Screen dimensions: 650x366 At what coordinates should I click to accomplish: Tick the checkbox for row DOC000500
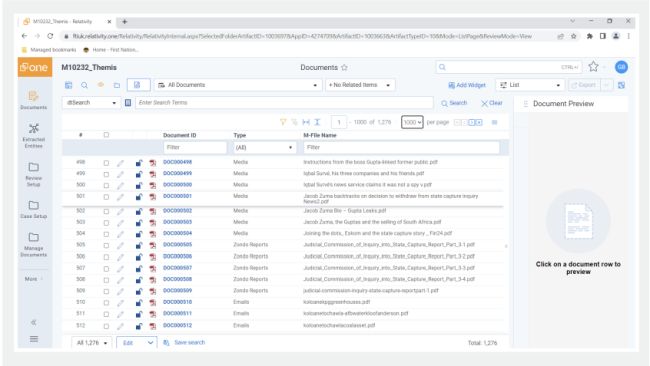coord(106,185)
